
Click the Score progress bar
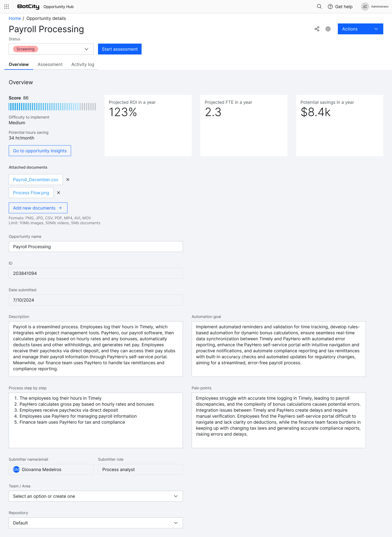point(52,107)
